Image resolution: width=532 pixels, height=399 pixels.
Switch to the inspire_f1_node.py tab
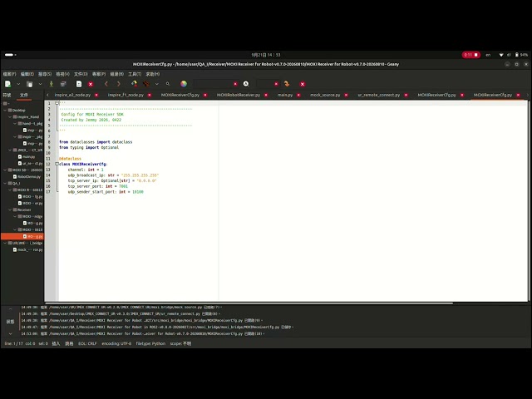click(x=126, y=95)
